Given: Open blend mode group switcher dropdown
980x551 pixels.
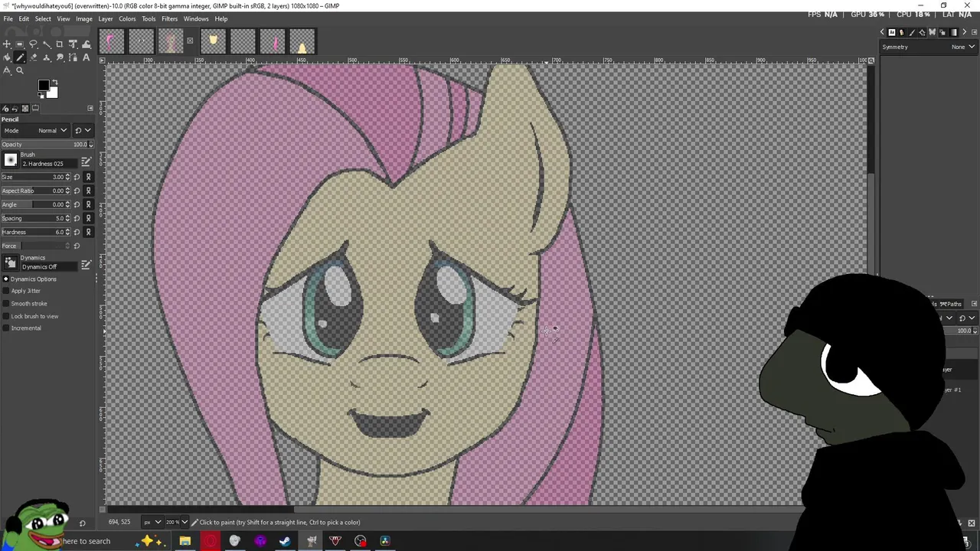Looking at the screenshot, I should (83, 131).
